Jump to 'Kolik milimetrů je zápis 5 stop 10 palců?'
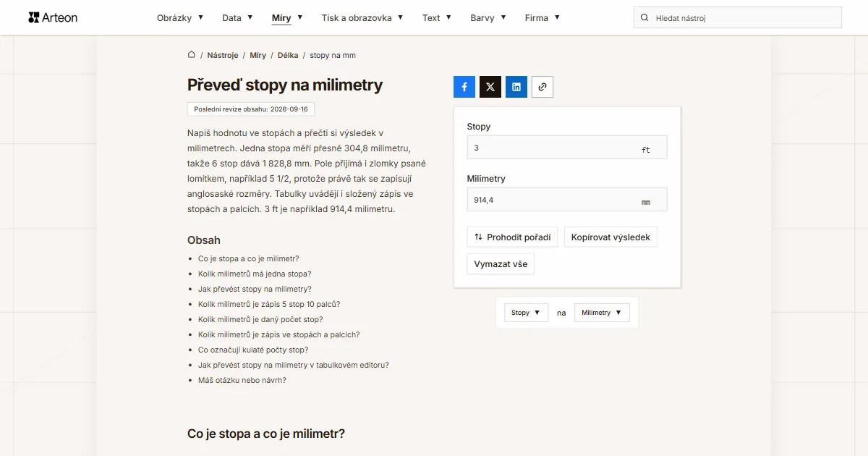This screenshot has width=868, height=456. click(x=269, y=304)
